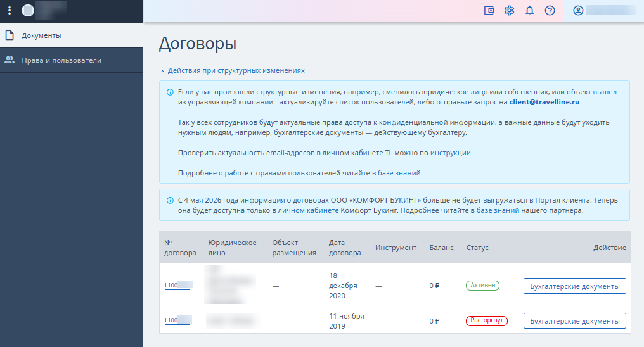Click the 0 ₽ balance in the Расторгнут row
Image resolution: width=644 pixels, height=347 pixels.
pos(434,321)
